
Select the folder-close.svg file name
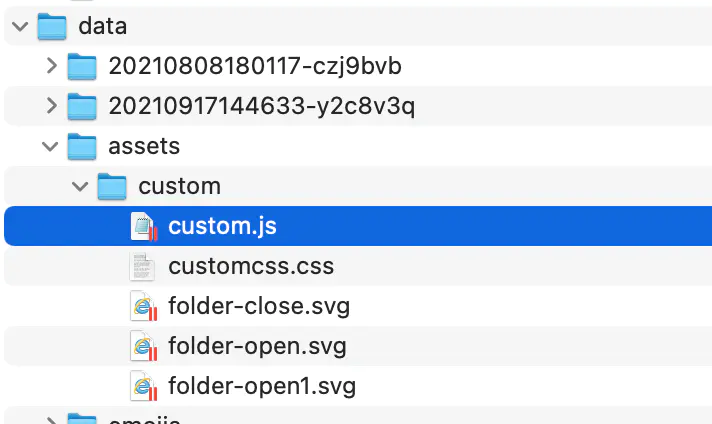coord(259,306)
